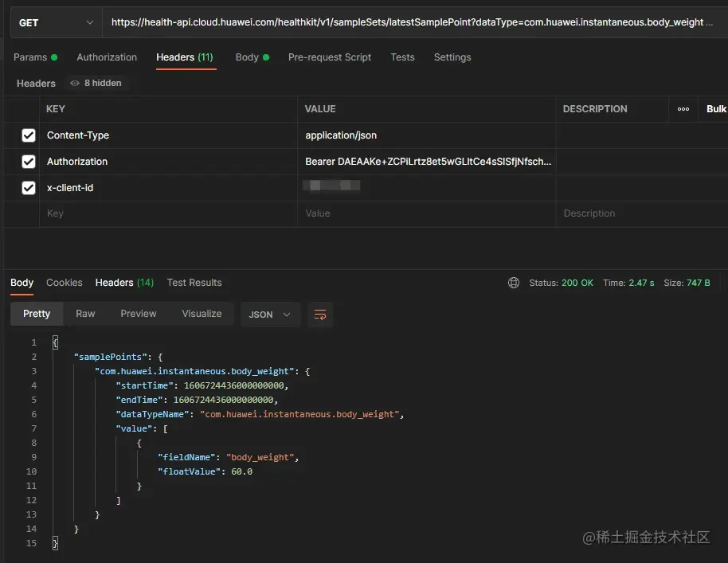Select the Content-Type key cell
Viewport: 728px width, 563px height.
click(168, 135)
